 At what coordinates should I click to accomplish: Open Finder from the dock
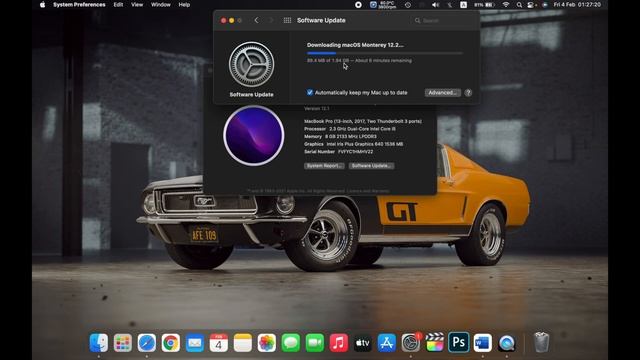(99, 342)
